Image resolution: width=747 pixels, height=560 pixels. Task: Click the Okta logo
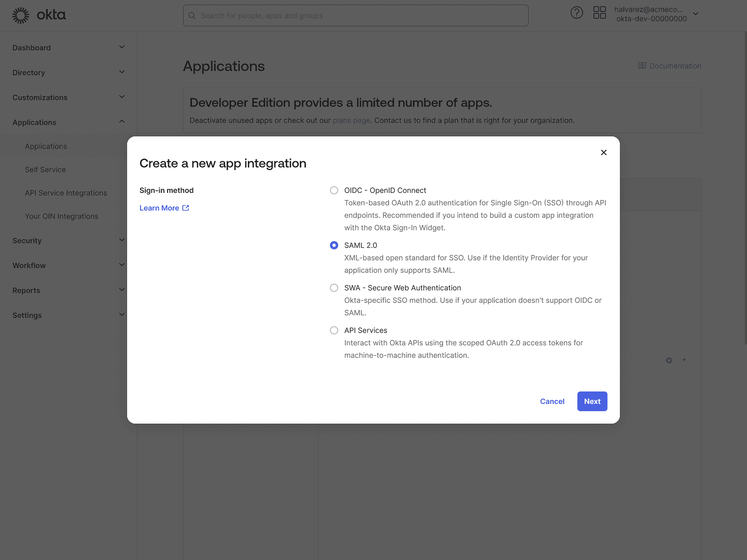[x=39, y=16]
